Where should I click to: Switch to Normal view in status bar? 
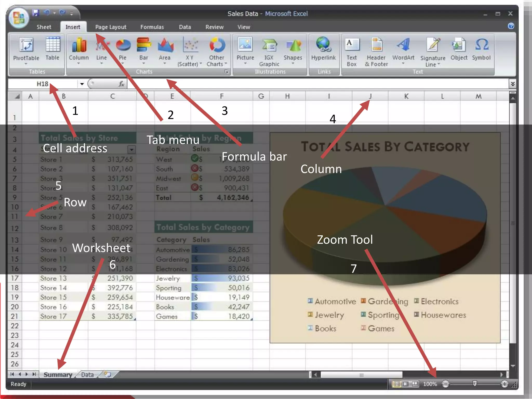(x=396, y=384)
